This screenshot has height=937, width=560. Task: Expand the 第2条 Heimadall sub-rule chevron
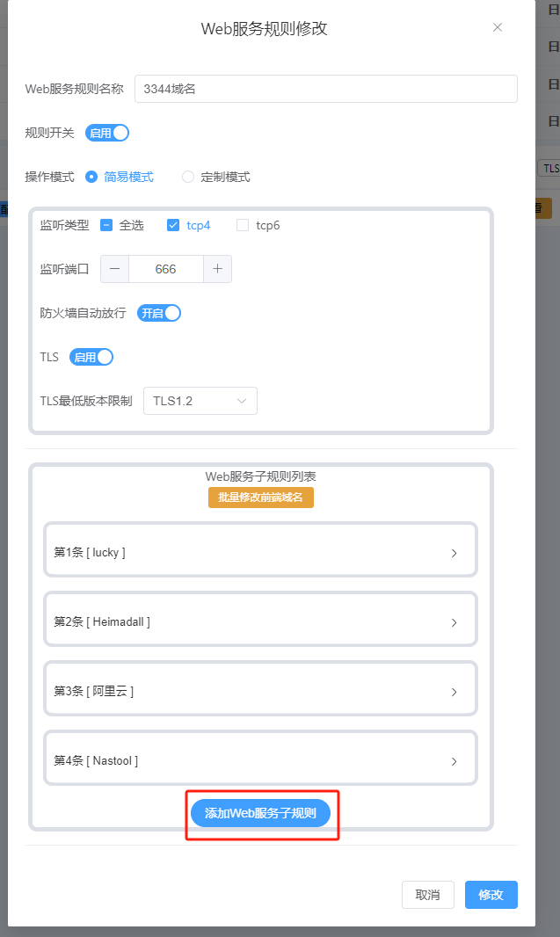454,622
